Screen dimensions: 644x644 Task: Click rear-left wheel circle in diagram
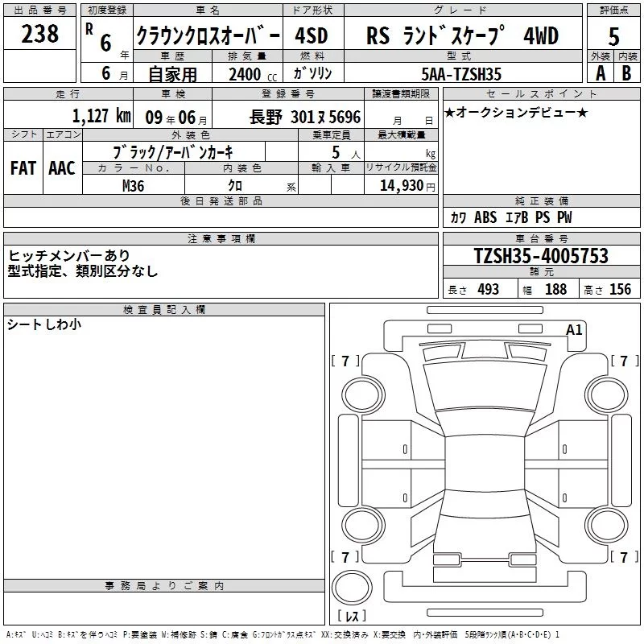click(x=363, y=526)
